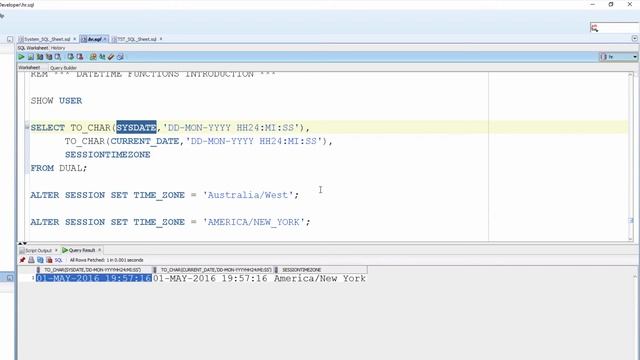Switch to the History tab
Viewport: 640px width, 360px height.
click(58, 48)
